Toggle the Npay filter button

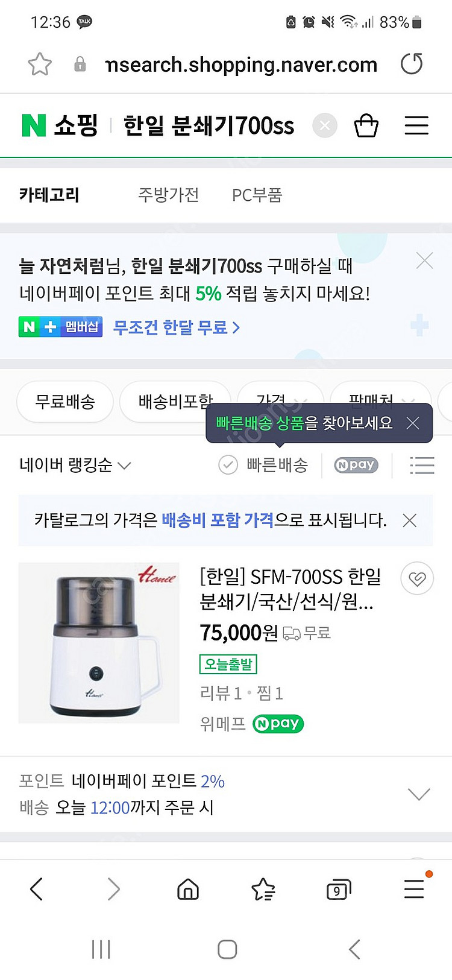pos(356,465)
